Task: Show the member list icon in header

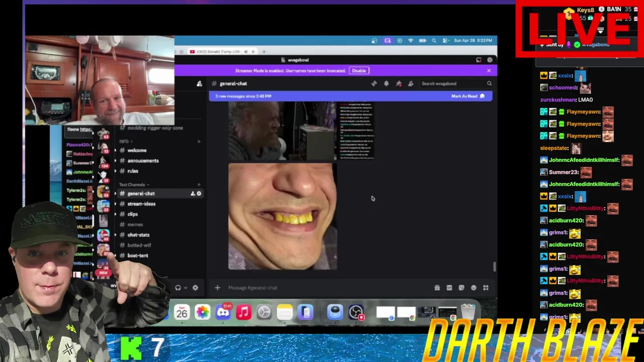Action: click(411, 83)
